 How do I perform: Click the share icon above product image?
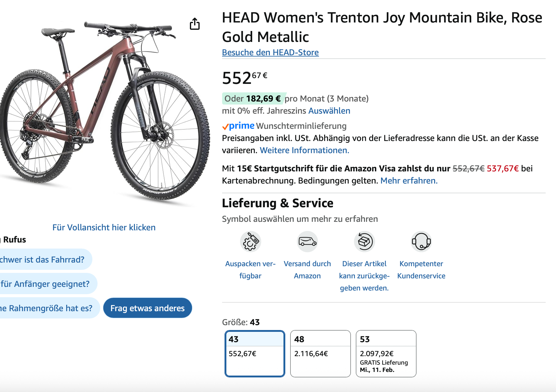click(195, 24)
